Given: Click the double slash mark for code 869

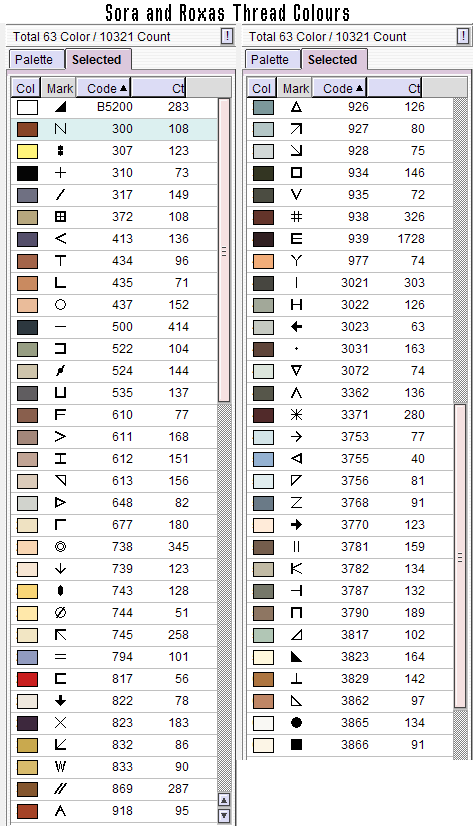Looking at the screenshot, I should 61,789.
